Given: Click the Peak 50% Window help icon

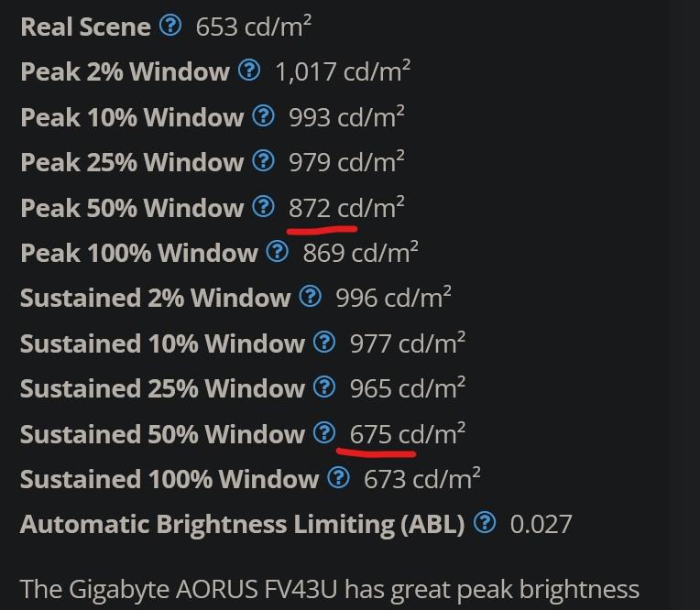Looking at the screenshot, I should pyautogui.click(x=263, y=207).
